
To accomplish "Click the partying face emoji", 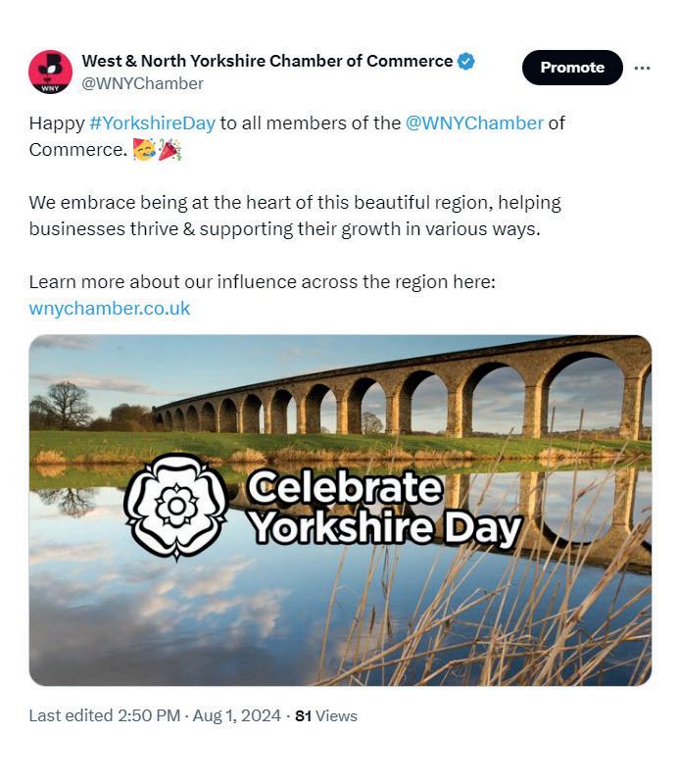I will click(x=143, y=151).
